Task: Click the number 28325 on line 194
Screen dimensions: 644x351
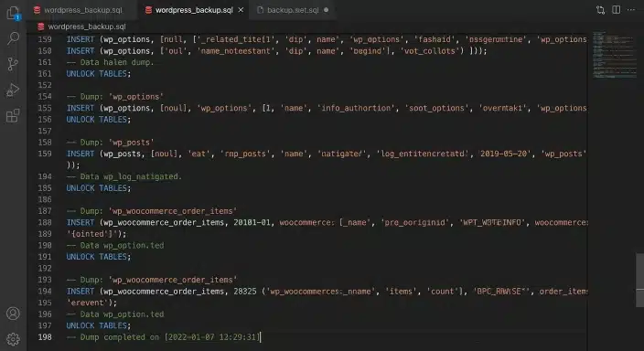Action: tap(245, 291)
